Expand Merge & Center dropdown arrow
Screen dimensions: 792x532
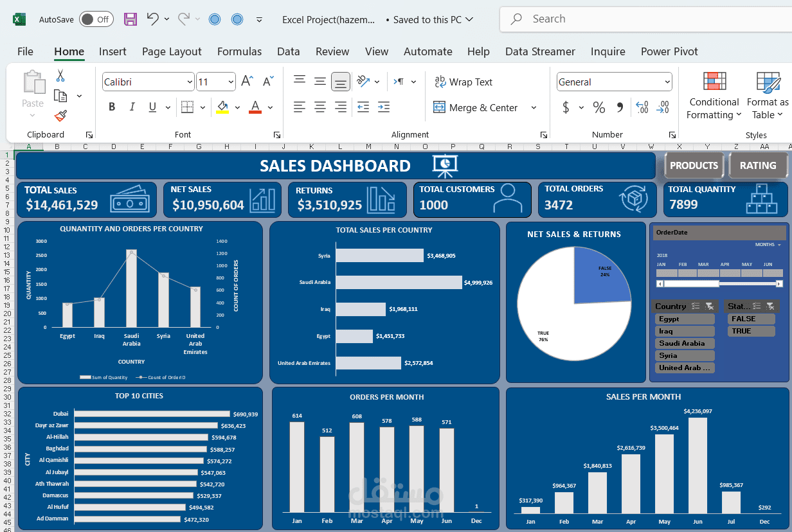[534, 107]
